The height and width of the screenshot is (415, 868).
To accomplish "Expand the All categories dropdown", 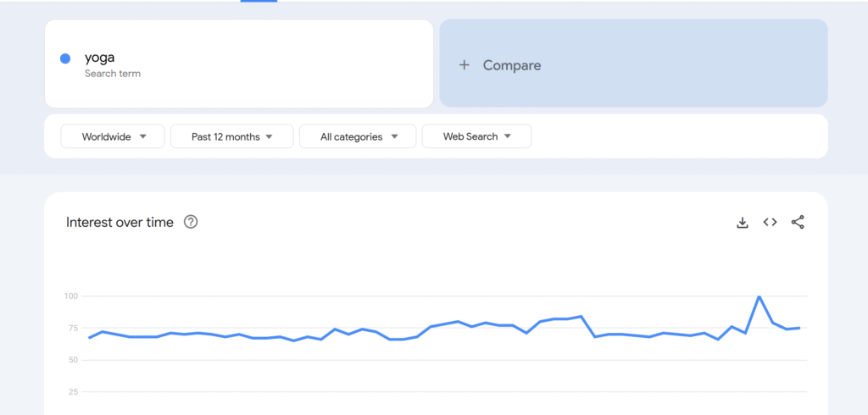I will [358, 136].
